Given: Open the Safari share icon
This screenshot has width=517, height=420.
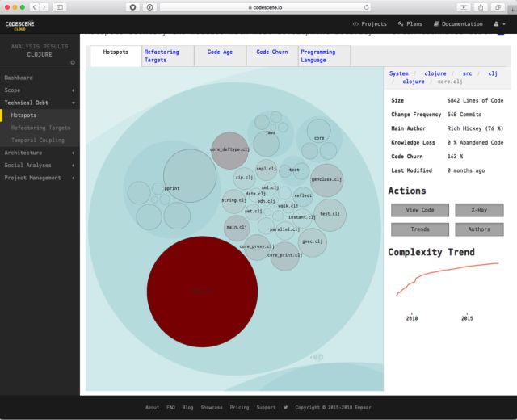Looking at the screenshot, I should tap(481, 7).
